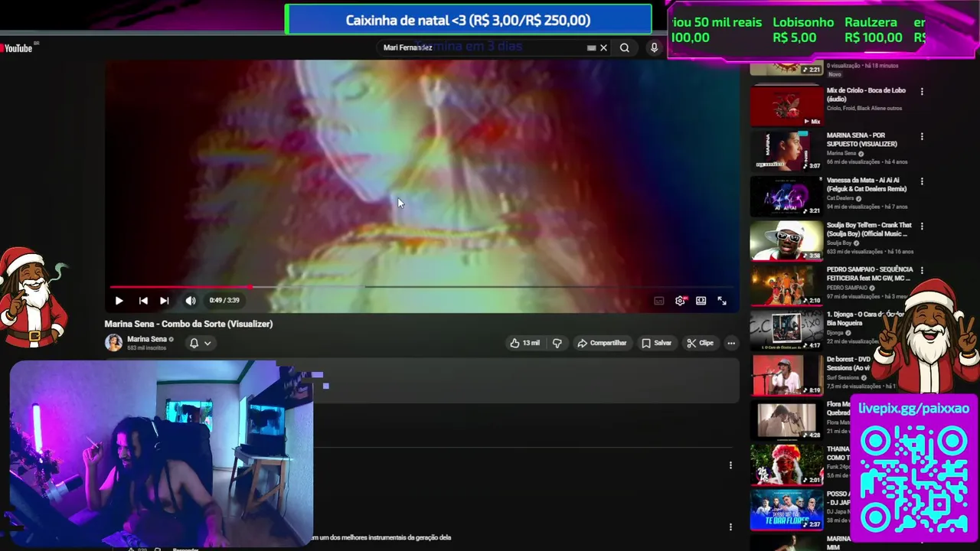Click the Clipe button

[x=700, y=343]
